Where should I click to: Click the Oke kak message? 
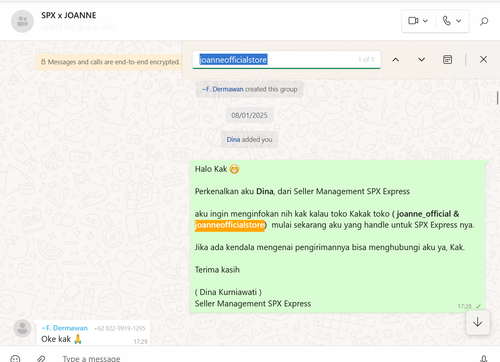[x=62, y=339]
